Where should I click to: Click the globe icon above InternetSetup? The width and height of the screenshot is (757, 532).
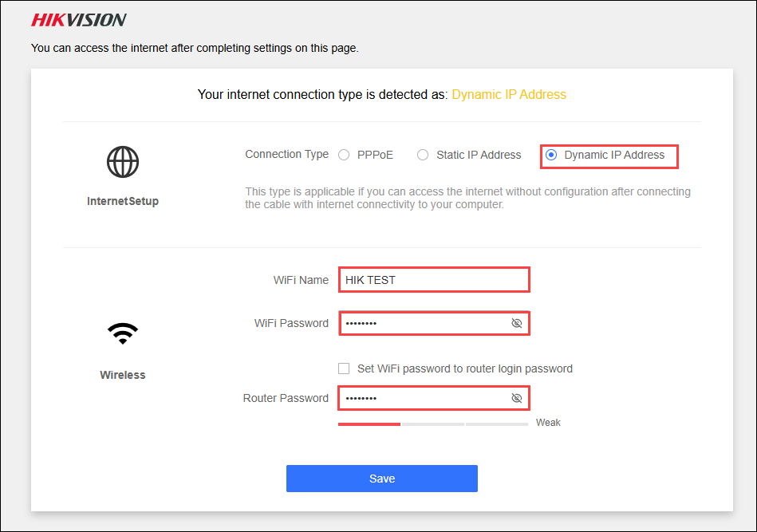(x=123, y=162)
